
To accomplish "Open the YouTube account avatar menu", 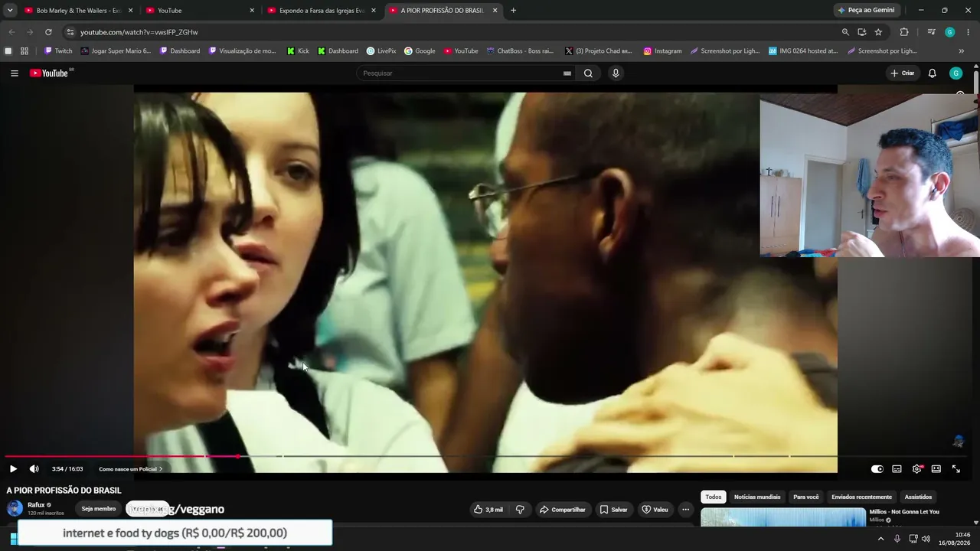I will (x=955, y=73).
